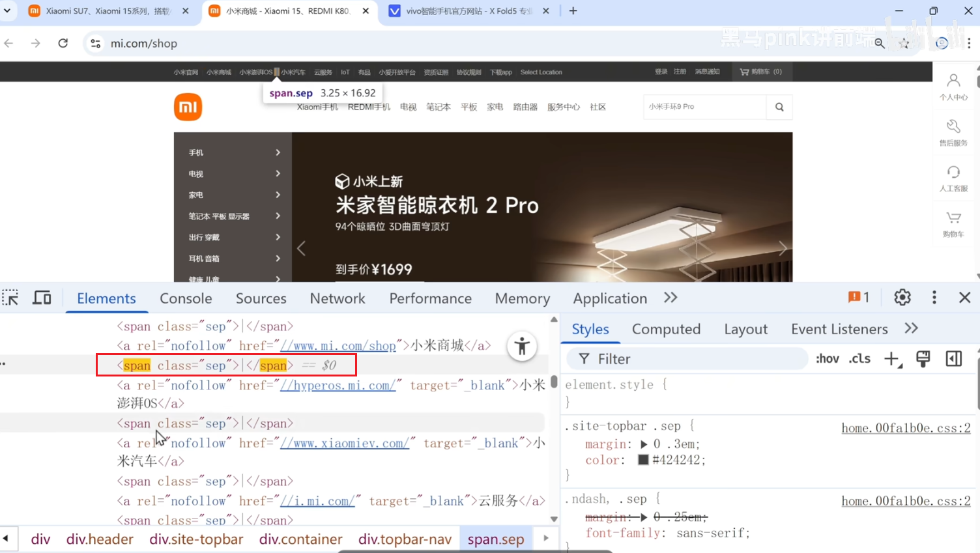The image size is (980, 553).
Task: Switch to the Console panel
Action: [186, 298]
